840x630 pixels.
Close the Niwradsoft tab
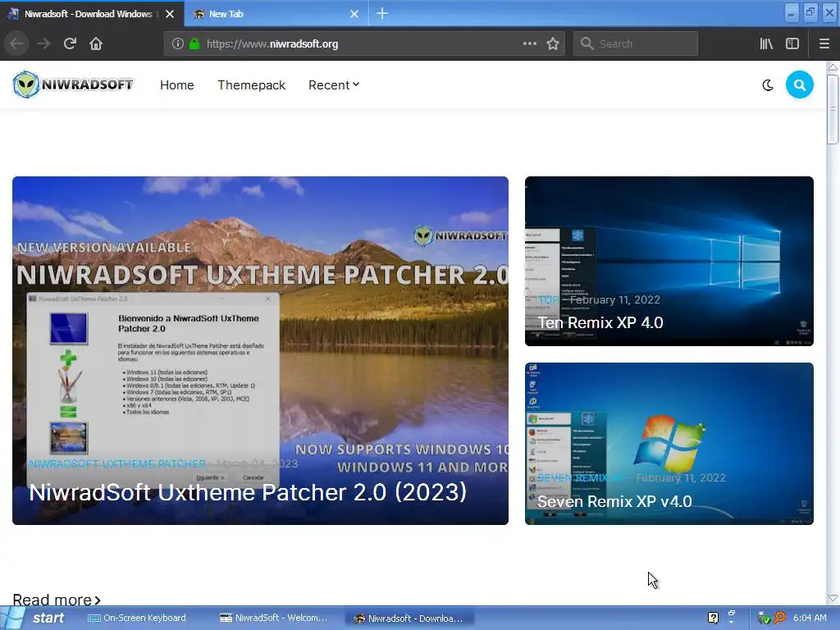(170, 14)
